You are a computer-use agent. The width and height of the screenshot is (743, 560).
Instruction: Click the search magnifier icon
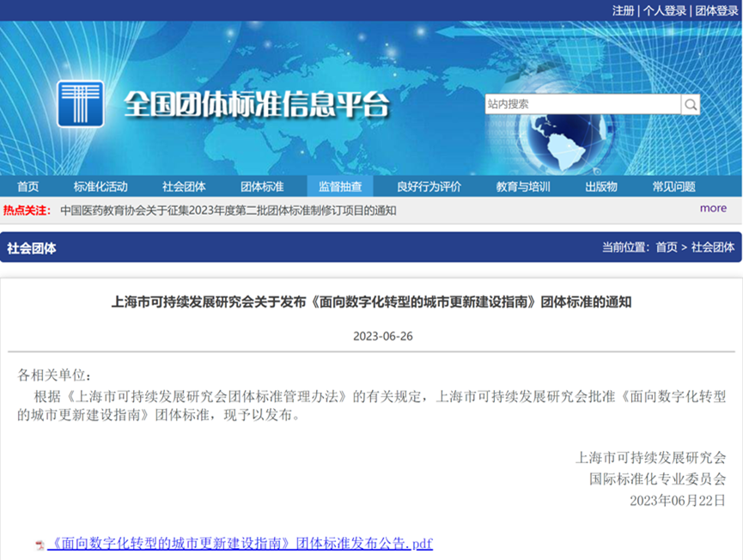691,105
